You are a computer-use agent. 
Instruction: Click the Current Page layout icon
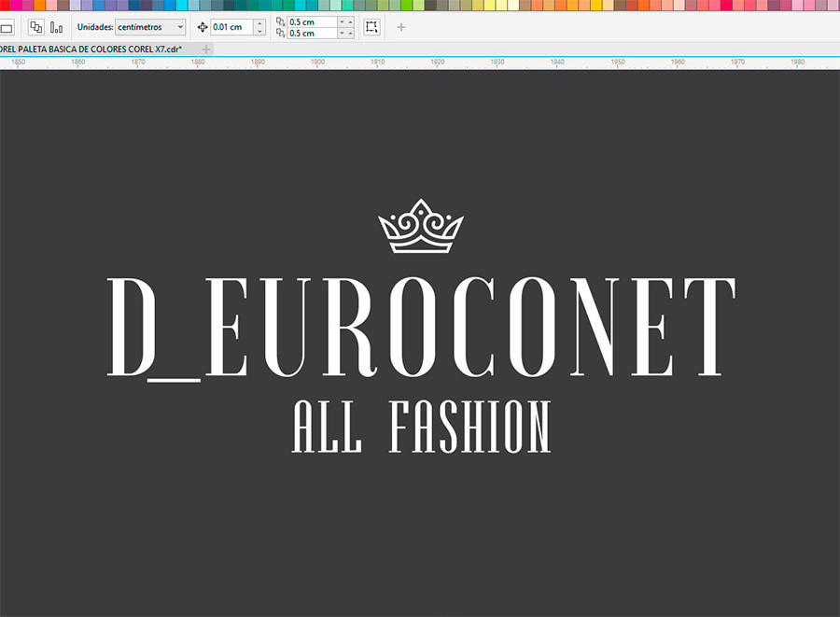coord(57,27)
